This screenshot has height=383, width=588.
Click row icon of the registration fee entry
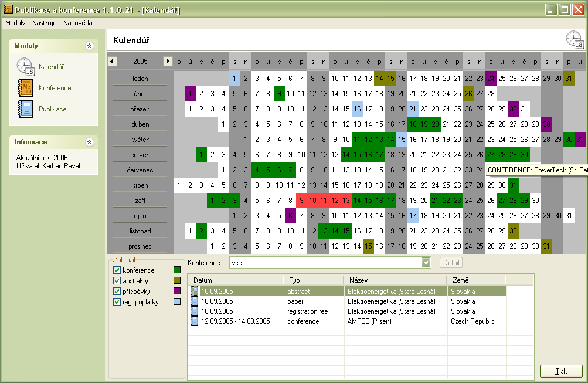point(194,311)
